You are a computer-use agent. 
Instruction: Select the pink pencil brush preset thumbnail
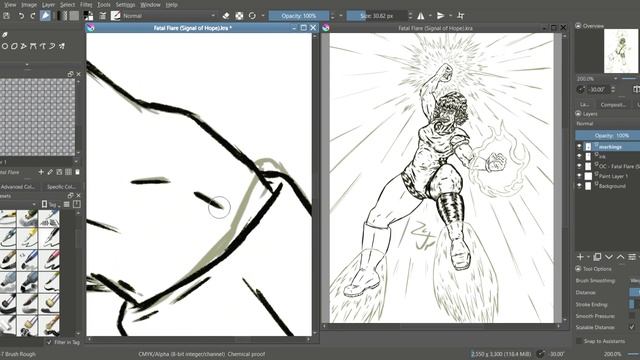[49, 259]
